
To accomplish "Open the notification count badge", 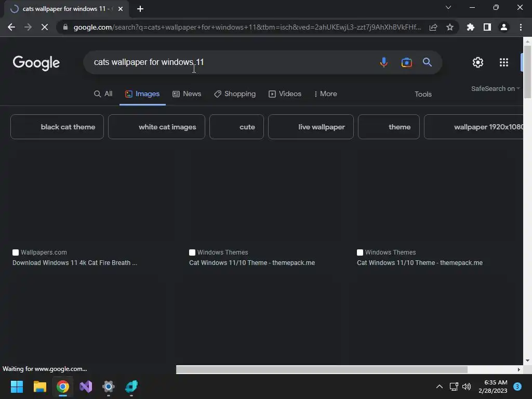I will (x=517, y=387).
